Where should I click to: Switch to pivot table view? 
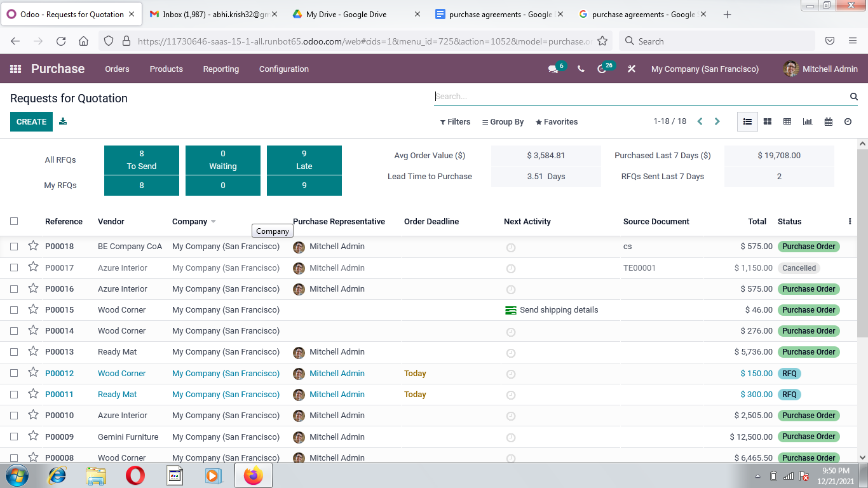787,121
